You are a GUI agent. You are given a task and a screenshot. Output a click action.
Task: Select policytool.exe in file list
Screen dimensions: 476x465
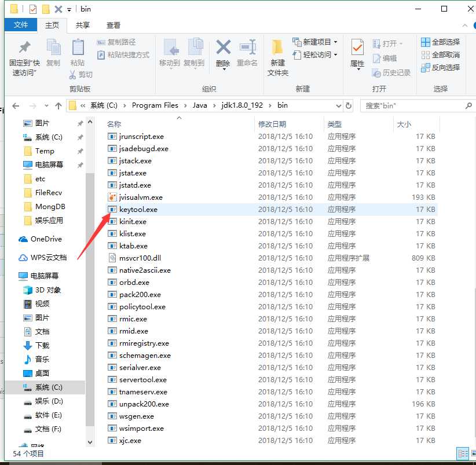tap(142, 306)
